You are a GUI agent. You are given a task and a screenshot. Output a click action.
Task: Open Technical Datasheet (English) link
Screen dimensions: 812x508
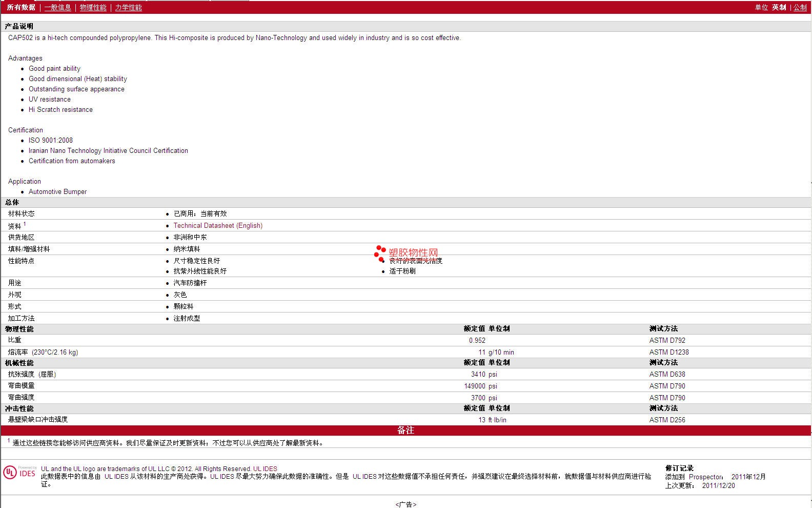pyautogui.click(x=218, y=225)
